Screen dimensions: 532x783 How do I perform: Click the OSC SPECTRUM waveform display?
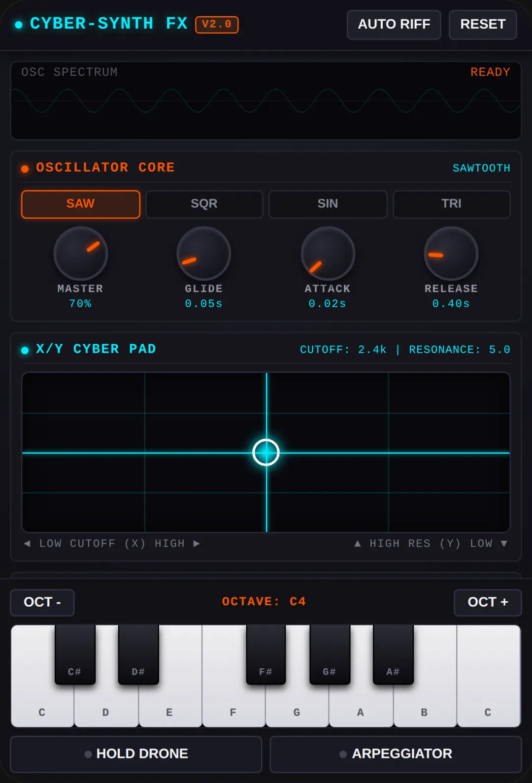tap(266, 100)
